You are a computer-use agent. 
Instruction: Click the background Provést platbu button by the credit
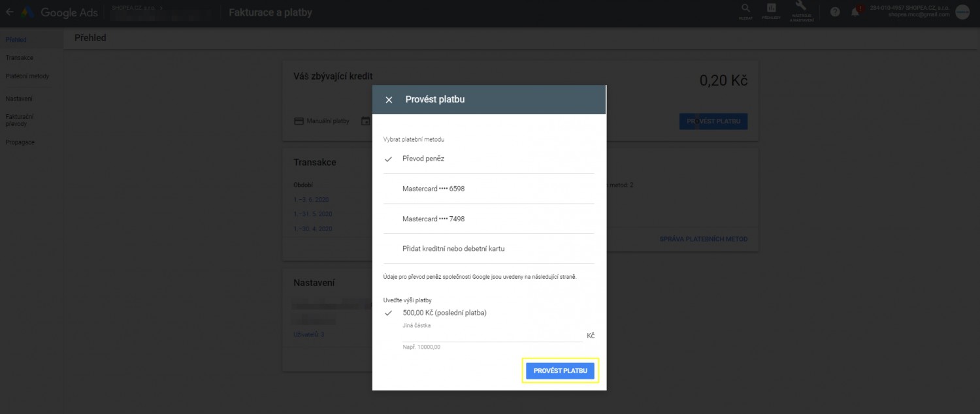pos(713,121)
